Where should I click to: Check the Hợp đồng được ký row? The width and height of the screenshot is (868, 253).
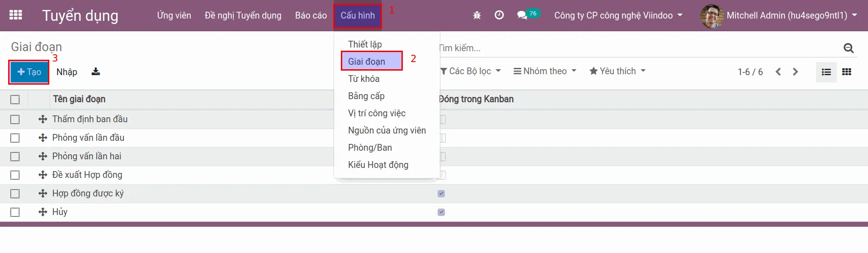15,193
